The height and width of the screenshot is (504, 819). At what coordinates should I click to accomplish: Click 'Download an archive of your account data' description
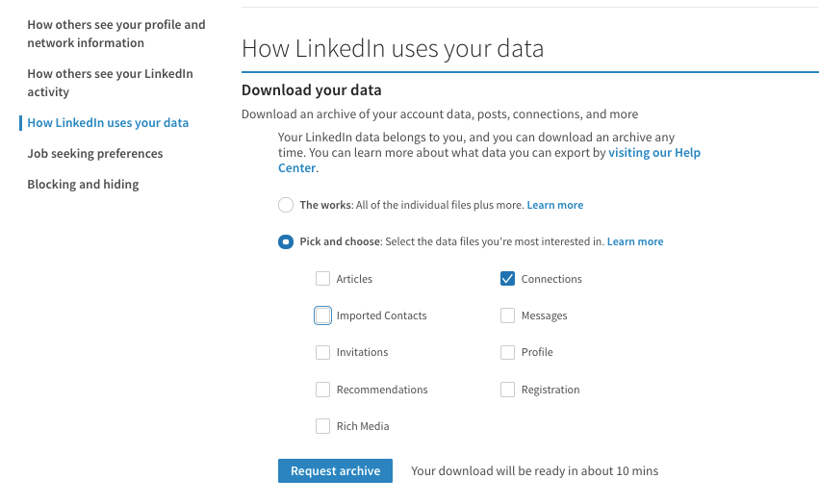coord(440,114)
